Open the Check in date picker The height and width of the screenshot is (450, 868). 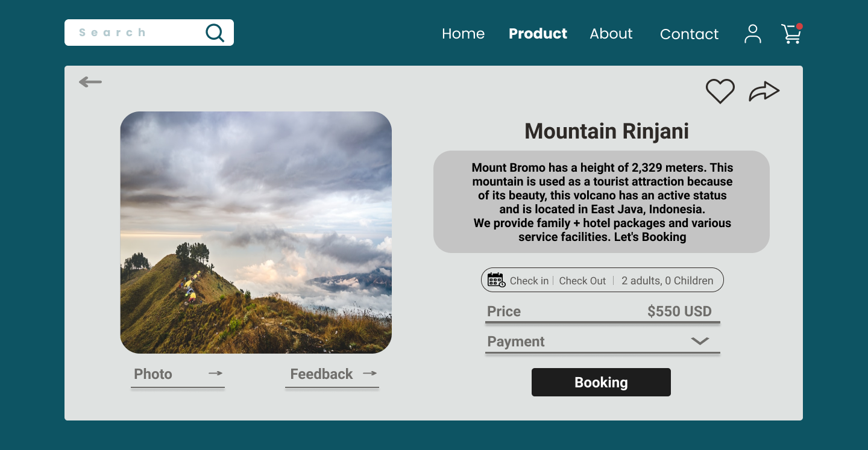[529, 281]
